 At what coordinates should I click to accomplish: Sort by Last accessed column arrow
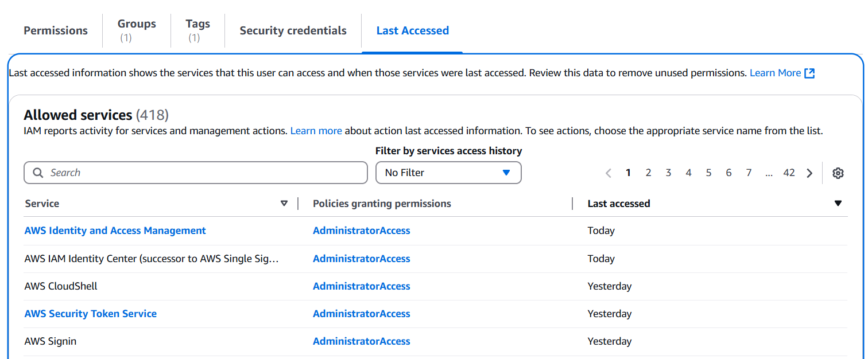[x=838, y=204]
